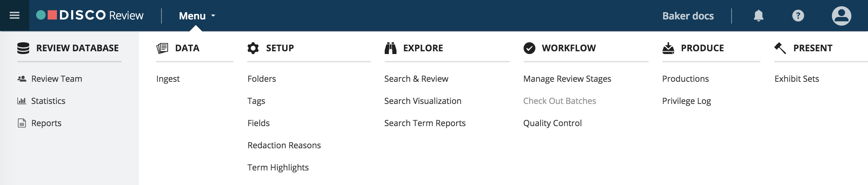Open Exhibit Sets under Present
Viewport: 868px width, 185px height.
(796, 79)
